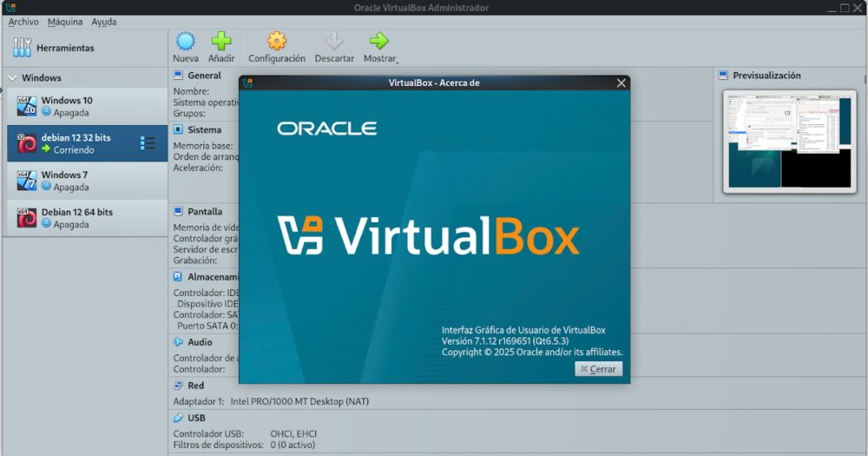Open the Red section heading
Image resolution: width=868 pixels, height=456 pixels.
(196, 385)
